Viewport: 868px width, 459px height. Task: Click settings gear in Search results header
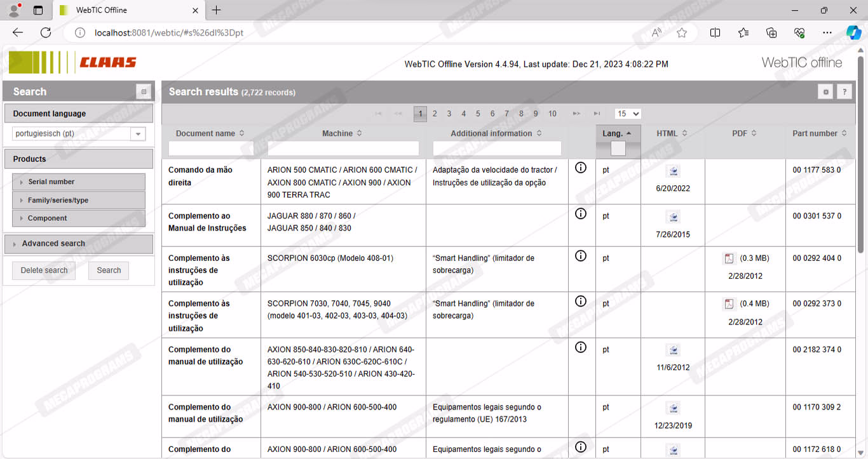(x=825, y=92)
